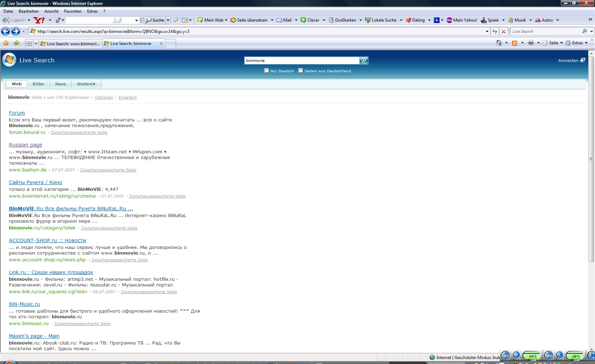
Task: Open the Extras command bar dropdown
Action: [577, 43]
